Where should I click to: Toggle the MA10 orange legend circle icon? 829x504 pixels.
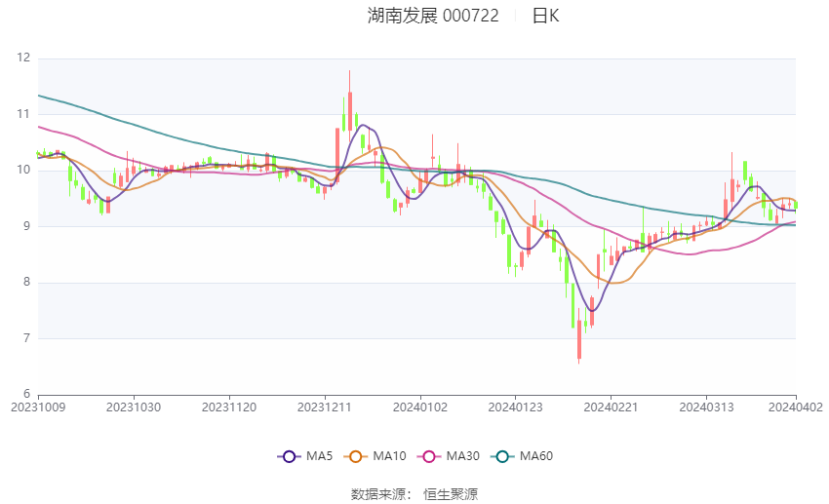[355, 456]
